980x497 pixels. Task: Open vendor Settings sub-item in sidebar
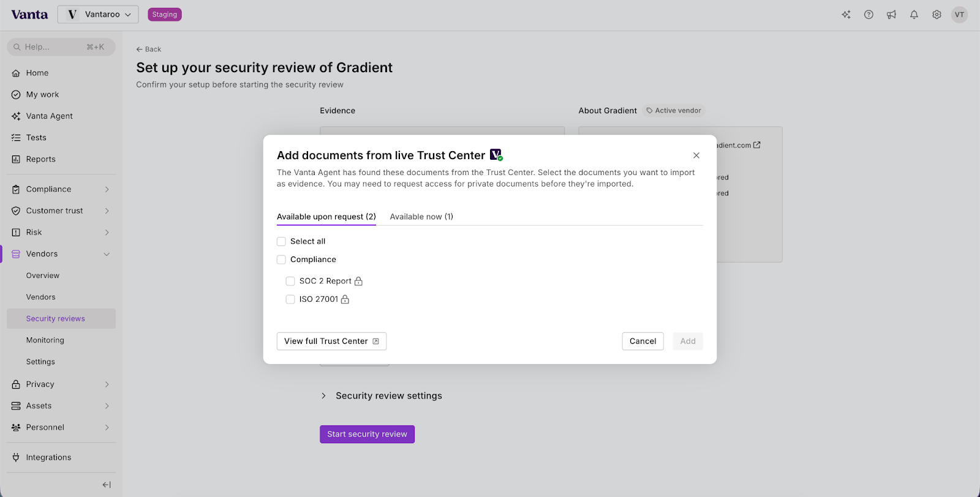(x=40, y=362)
